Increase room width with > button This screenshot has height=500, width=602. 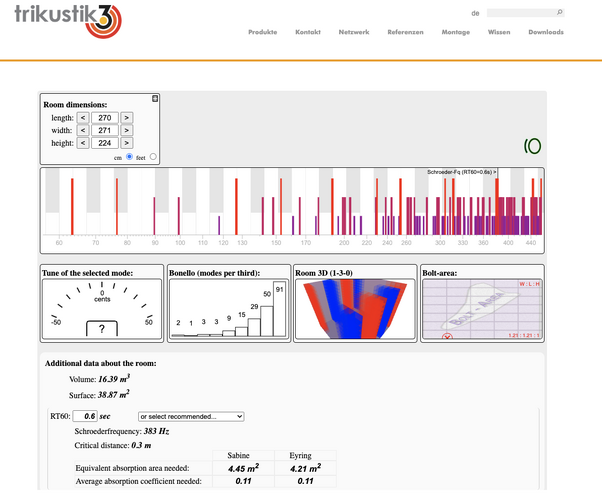[127, 130]
